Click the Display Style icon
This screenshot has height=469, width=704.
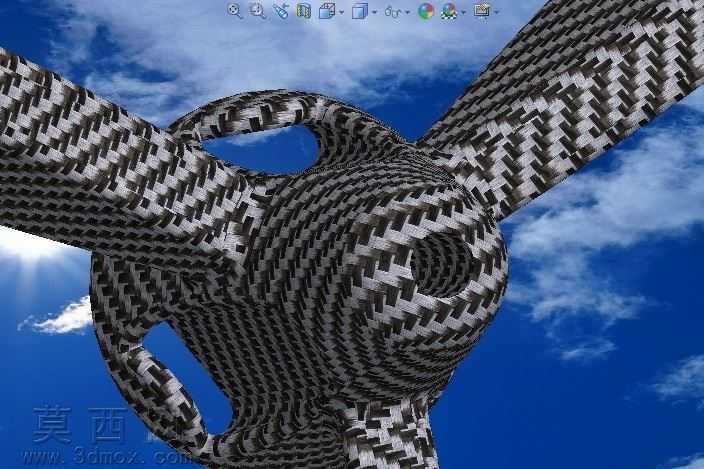(x=360, y=11)
